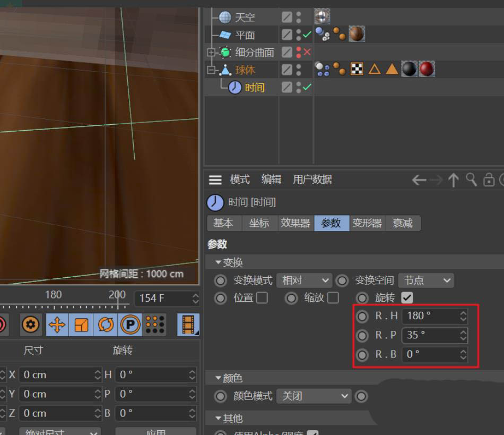Switch to the 坐标 tab
The image size is (504, 435).
(259, 223)
